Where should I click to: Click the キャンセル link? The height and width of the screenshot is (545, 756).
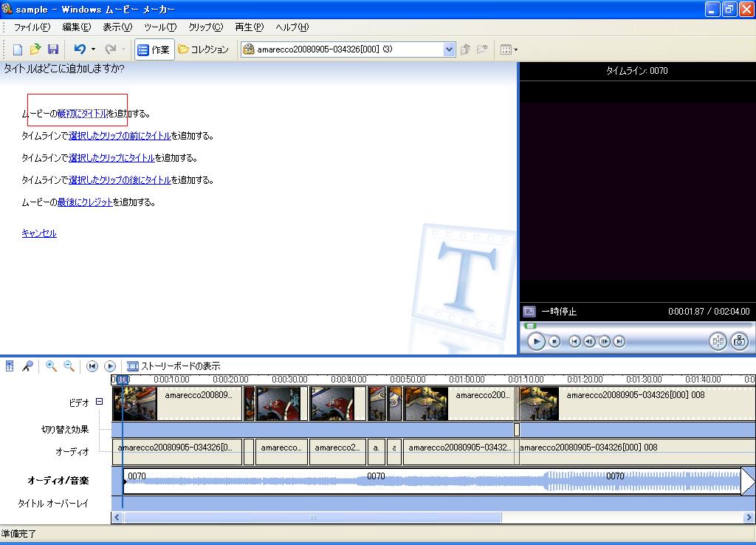[39, 233]
